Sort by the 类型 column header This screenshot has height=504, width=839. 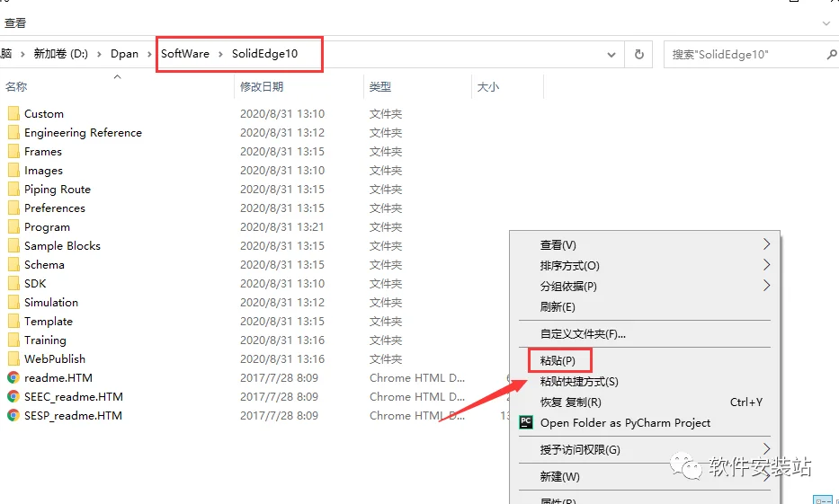379,86
